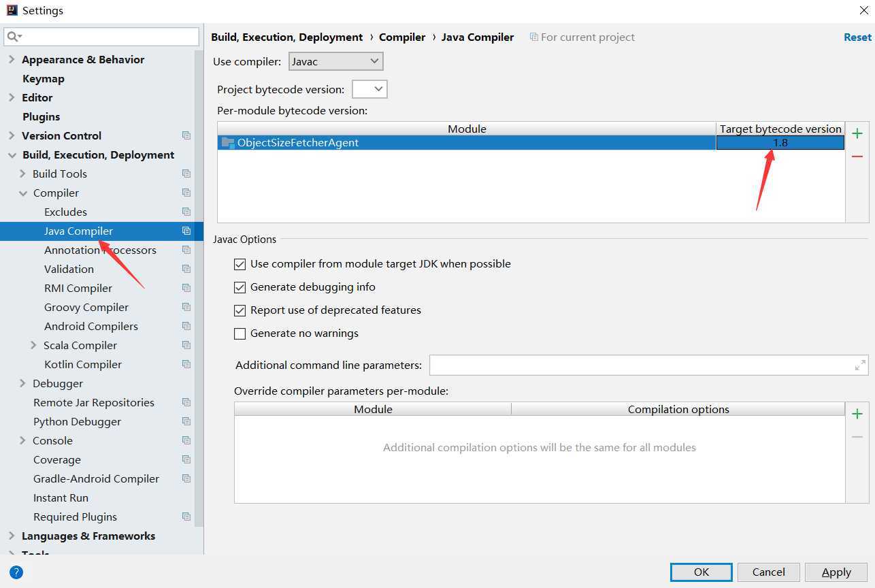
Task: Expand the Debugger node arrow
Action: click(22, 383)
